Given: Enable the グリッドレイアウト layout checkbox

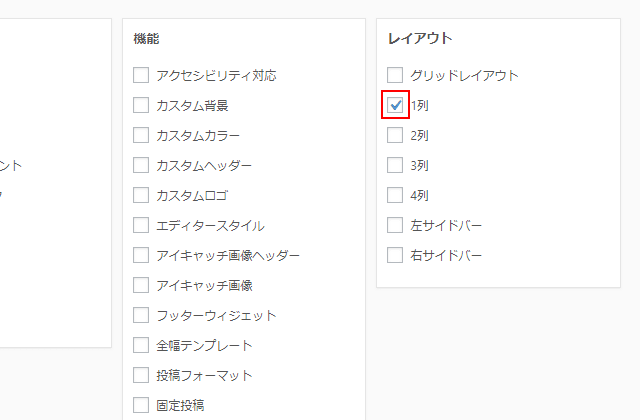Looking at the screenshot, I should [395, 75].
